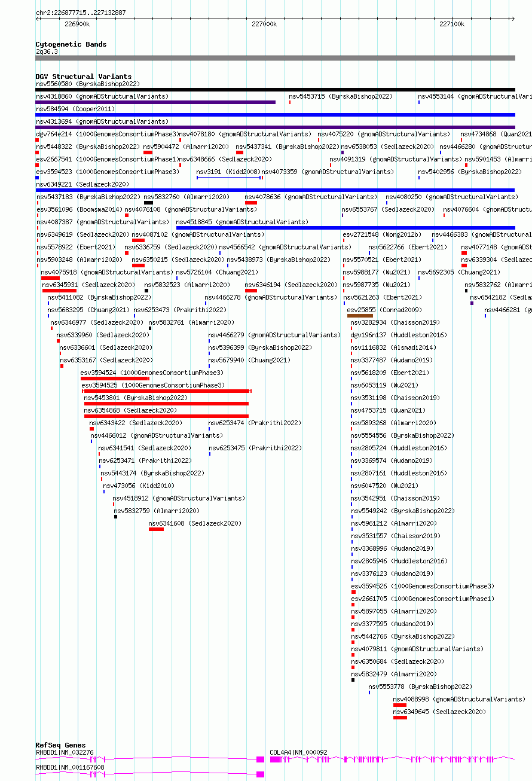Click the nsv584594 (Cooper2011) label
The image size is (532, 781).
click(75, 109)
